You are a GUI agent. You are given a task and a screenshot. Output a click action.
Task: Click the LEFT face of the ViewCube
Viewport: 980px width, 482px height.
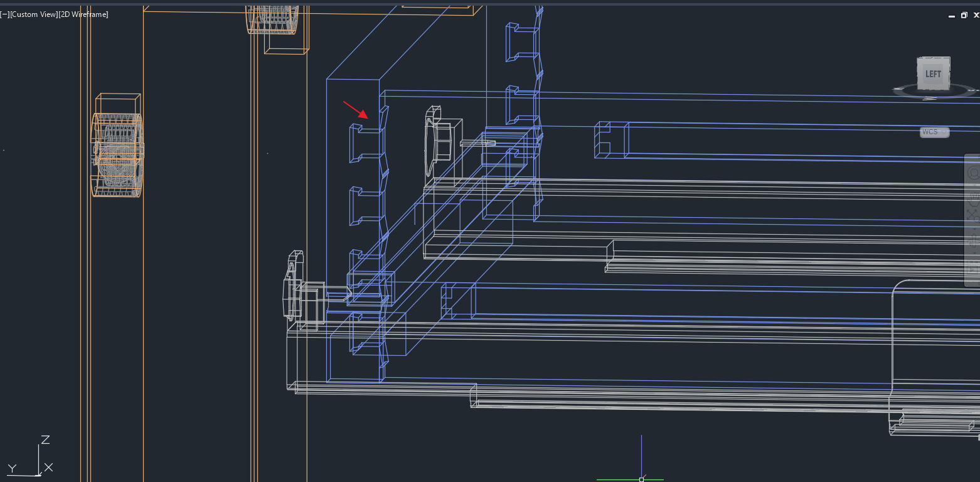pos(933,74)
